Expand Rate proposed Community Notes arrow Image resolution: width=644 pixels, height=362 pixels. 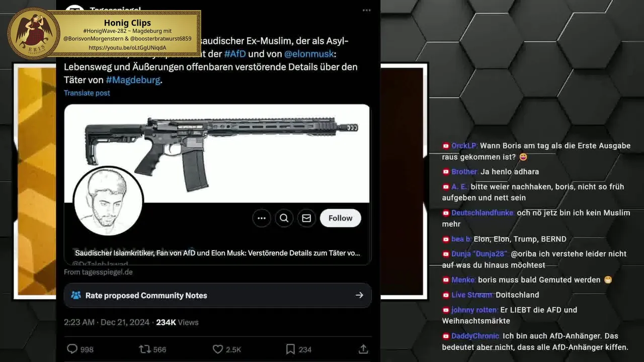pos(359,295)
